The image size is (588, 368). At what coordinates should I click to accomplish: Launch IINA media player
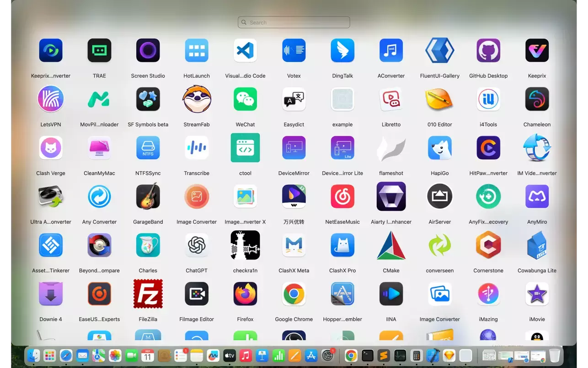[x=391, y=294]
